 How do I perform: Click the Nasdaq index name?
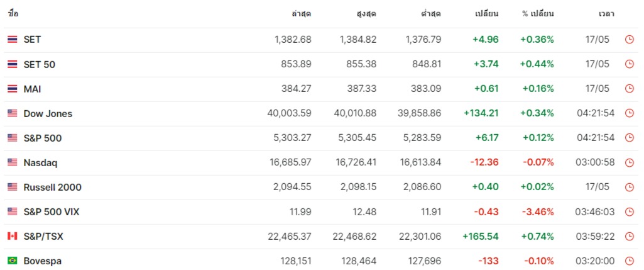click(x=40, y=162)
